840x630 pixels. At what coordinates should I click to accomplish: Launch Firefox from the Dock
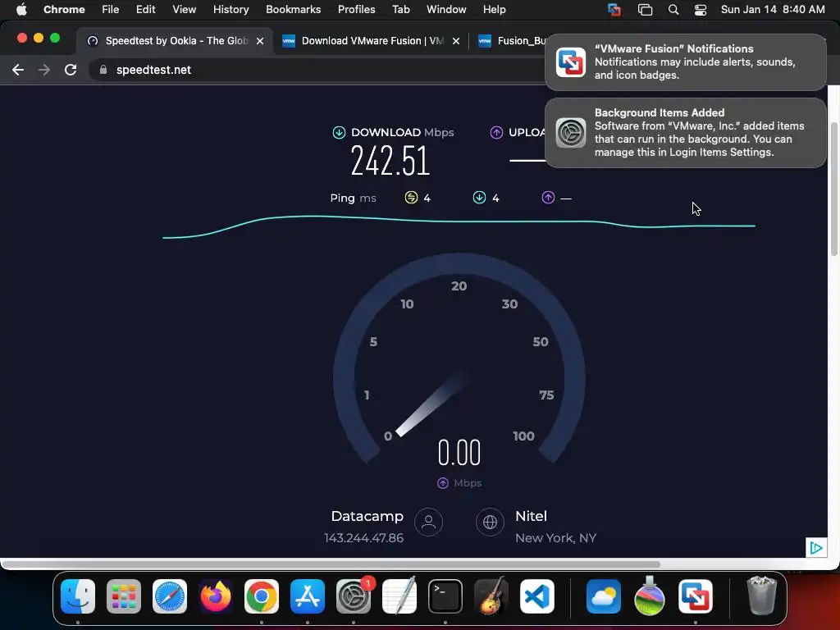(216, 596)
